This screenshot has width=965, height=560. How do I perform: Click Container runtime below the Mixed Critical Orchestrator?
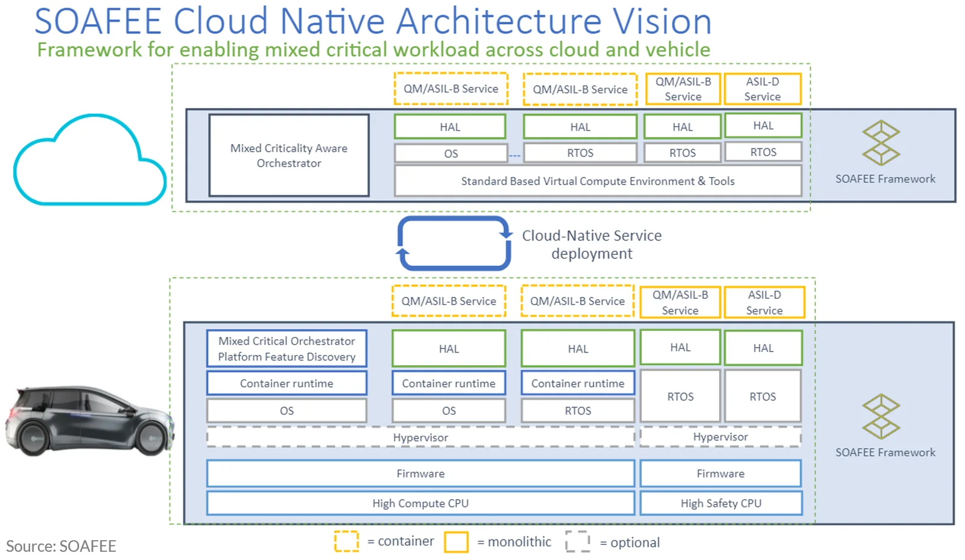[286, 383]
